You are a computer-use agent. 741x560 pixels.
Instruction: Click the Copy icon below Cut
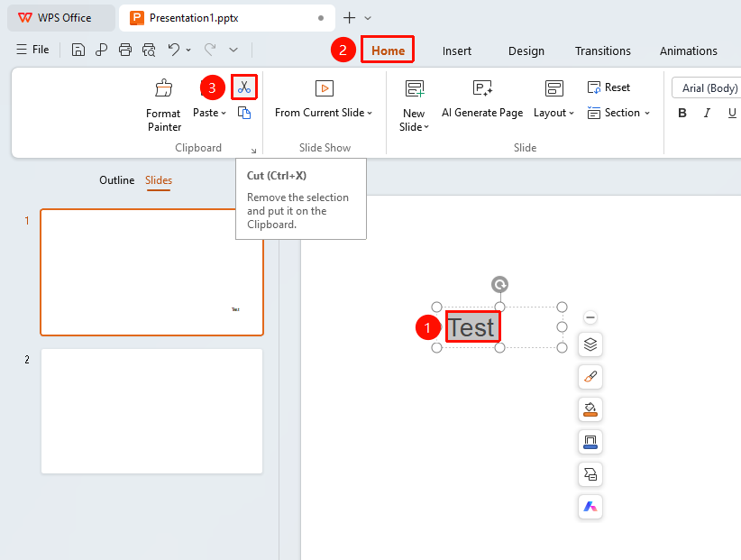click(244, 113)
